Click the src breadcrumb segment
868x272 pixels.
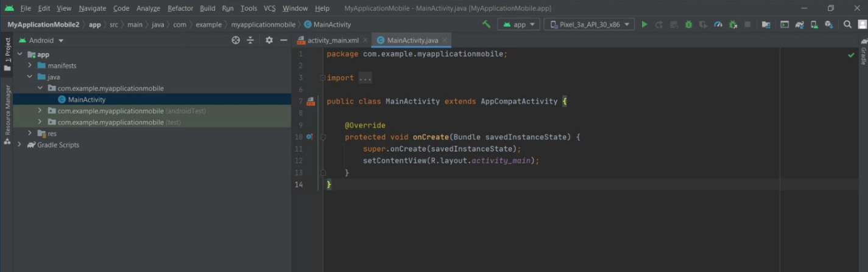[x=114, y=24]
